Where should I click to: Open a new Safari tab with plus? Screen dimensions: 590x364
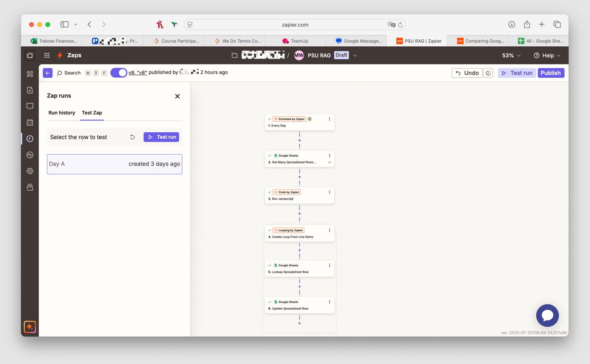tap(542, 24)
